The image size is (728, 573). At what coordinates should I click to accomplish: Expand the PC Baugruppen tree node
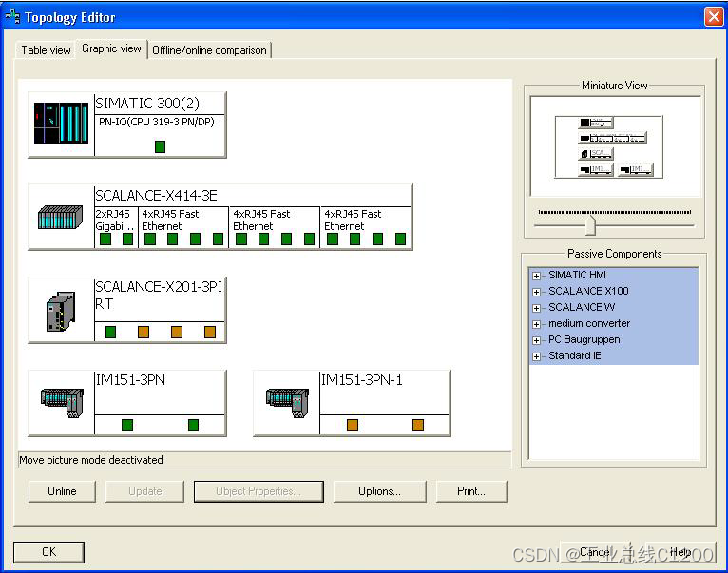tap(536, 340)
